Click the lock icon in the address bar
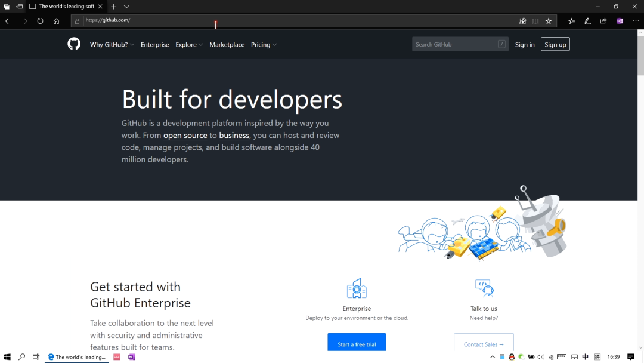This screenshot has height=363, width=644. (77, 21)
